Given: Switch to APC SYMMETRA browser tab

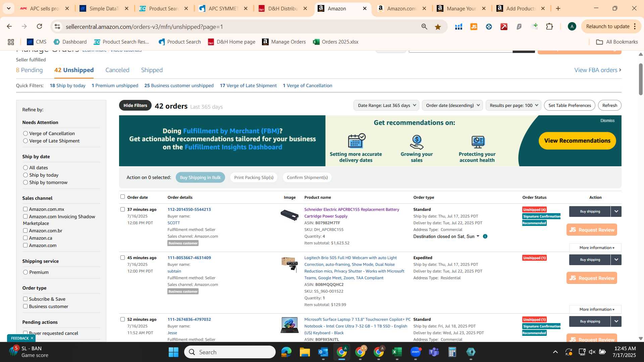Looking at the screenshot, I should pyautogui.click(x=223, y=8).
